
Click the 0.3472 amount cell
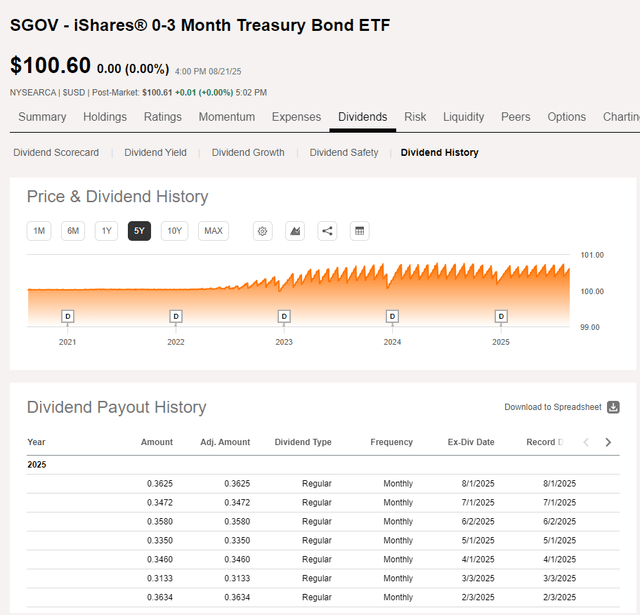(160, 502)
